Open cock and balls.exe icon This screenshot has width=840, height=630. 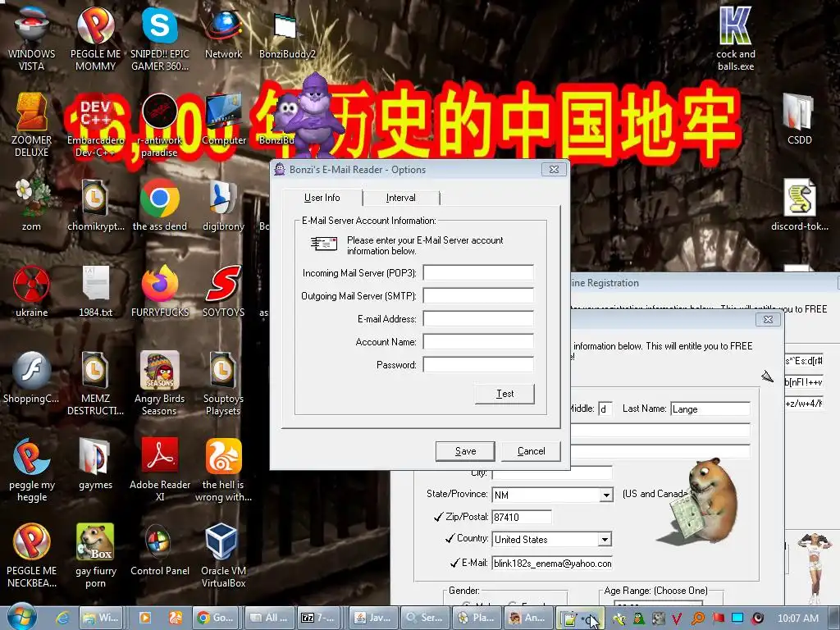pyautogui.click(x=736, y=39)
